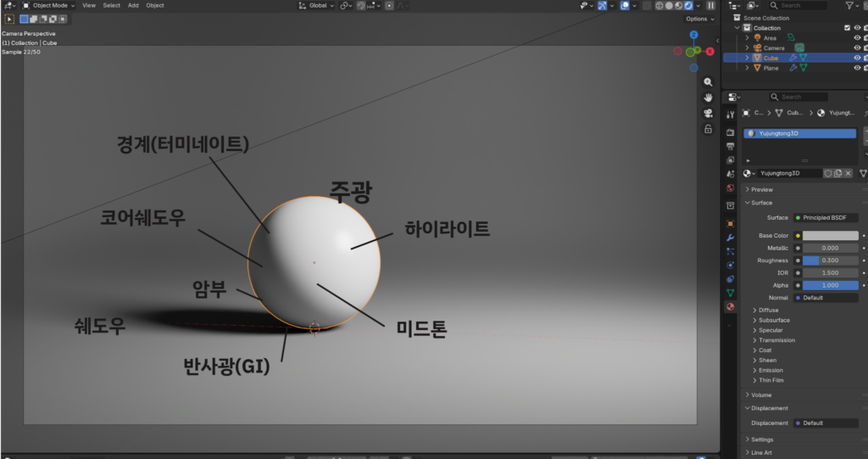This screenshot has width=868, height=459.
Task: Hide Cube in viewport via eye
Action: [x=857, y=59]
